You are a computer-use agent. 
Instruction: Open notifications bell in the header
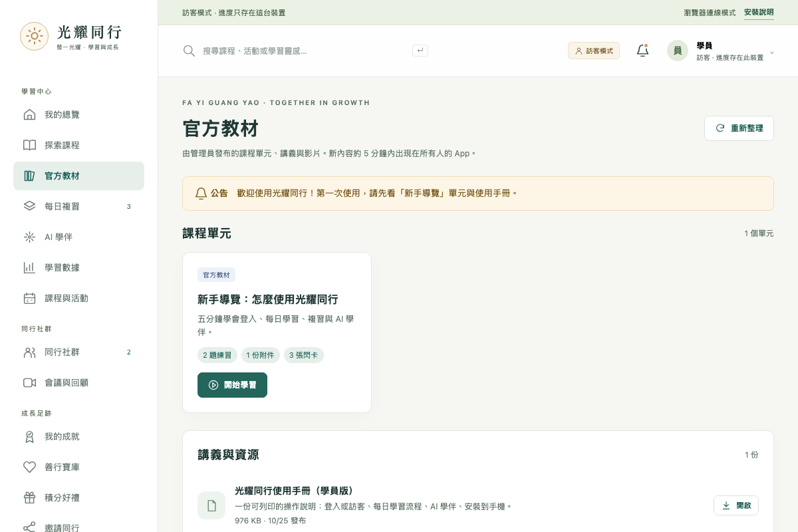642,51
